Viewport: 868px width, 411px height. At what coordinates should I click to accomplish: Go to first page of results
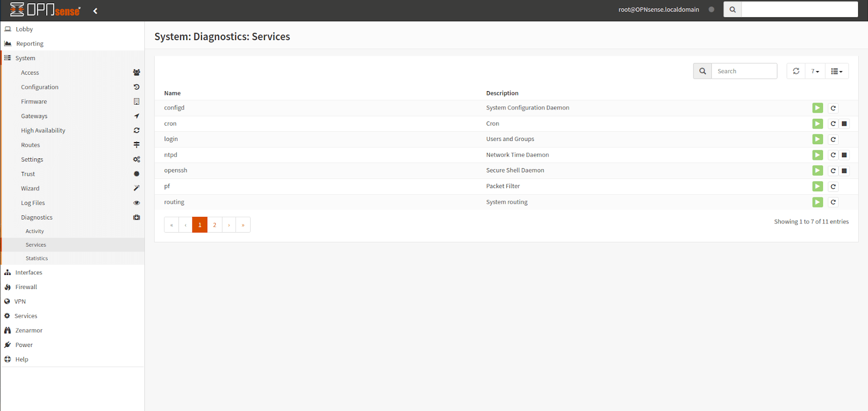pyautogui.click(x=171, y=225)
